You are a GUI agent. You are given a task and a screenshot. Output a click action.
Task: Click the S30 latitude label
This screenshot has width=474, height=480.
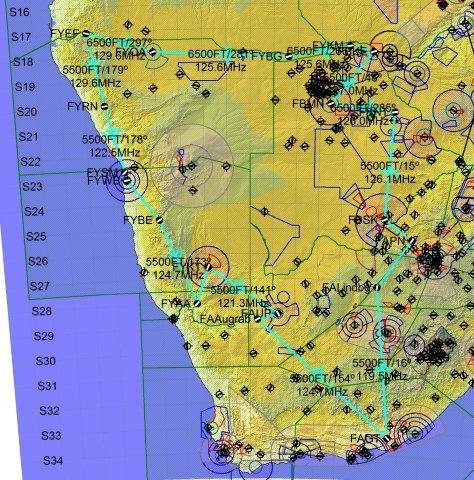(45, 361)
